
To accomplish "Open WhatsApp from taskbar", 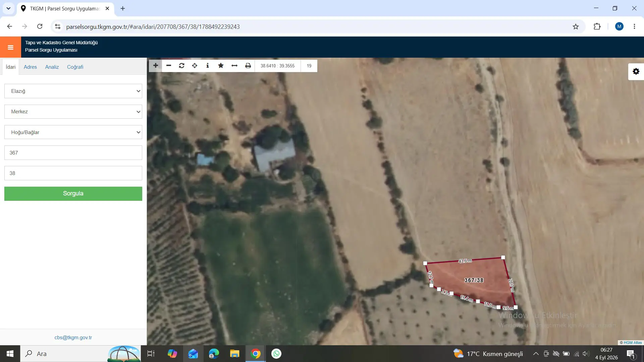I will click(276, 354).
